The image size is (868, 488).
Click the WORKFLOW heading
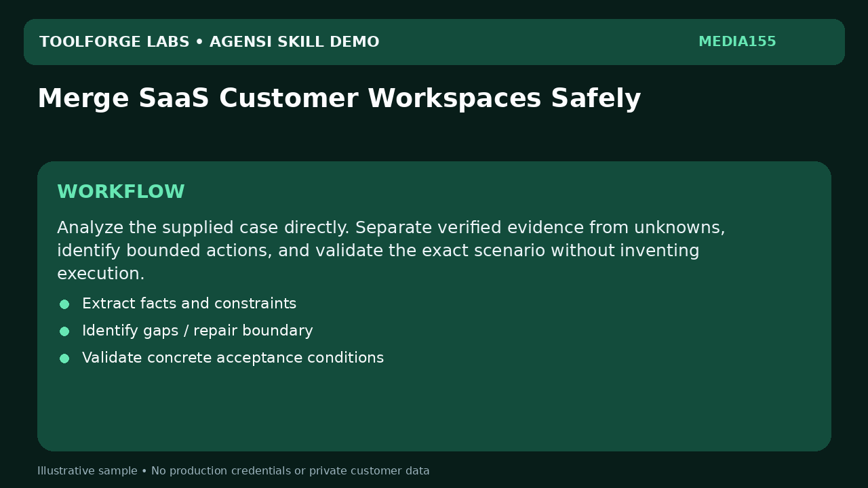(x=121, y=192)
